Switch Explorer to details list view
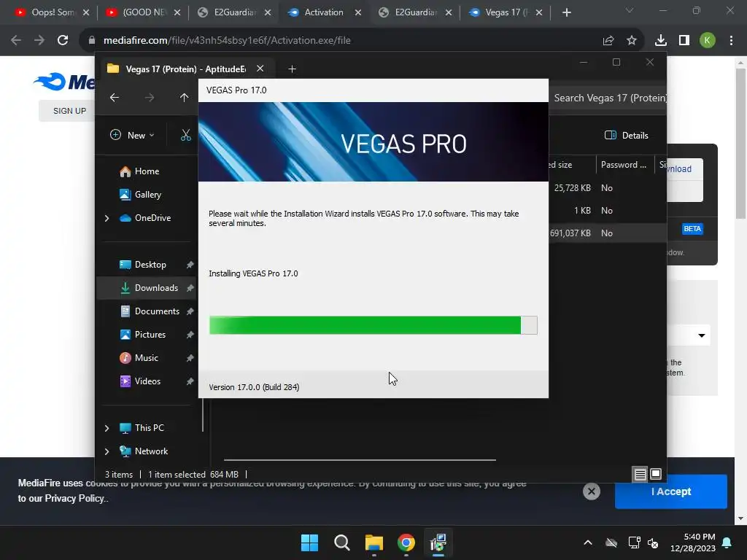The height and width of the screenshot is (560, 747). tap(640, 474)
